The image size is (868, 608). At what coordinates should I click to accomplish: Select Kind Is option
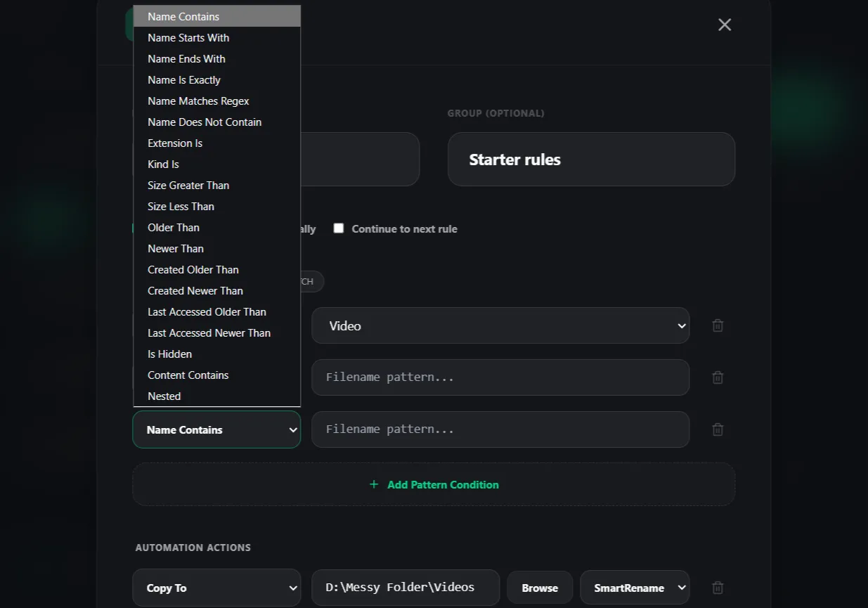pos(216,164)
